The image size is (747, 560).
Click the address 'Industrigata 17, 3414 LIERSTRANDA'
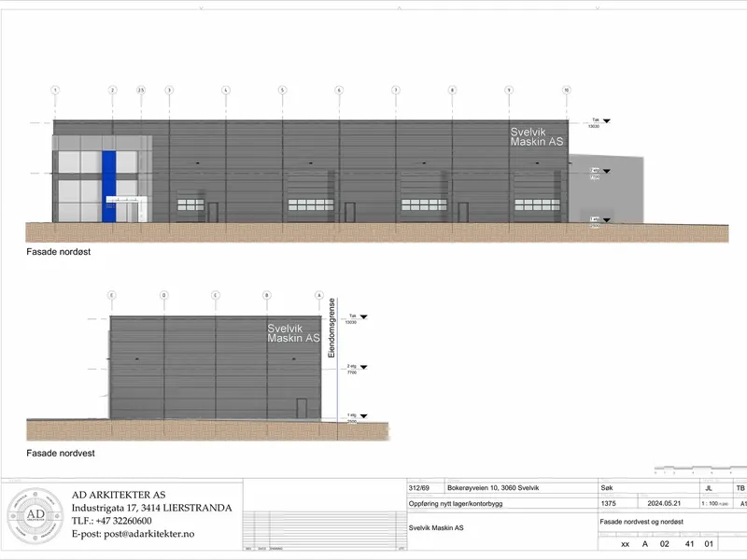(152, 508)
